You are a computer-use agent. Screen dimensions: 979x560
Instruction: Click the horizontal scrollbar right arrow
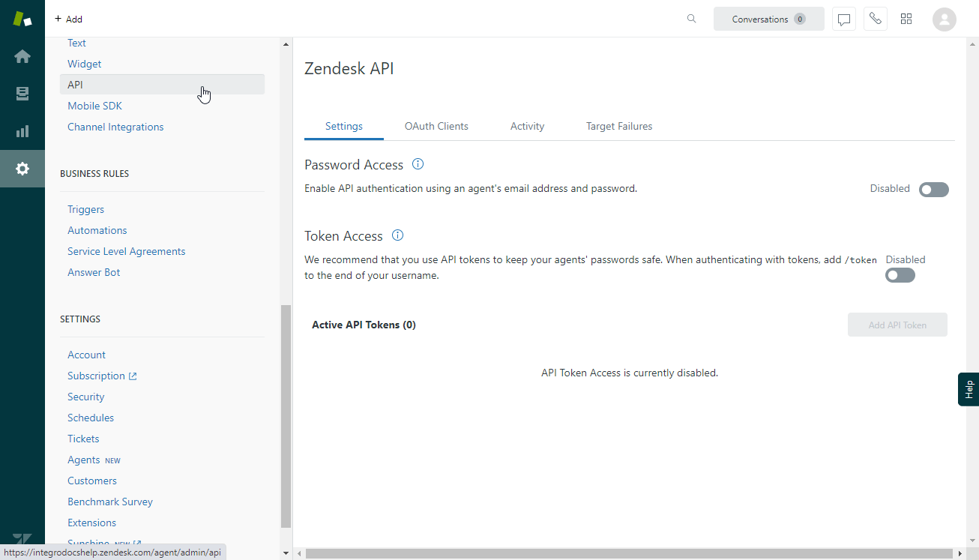(x=960, y=554)
